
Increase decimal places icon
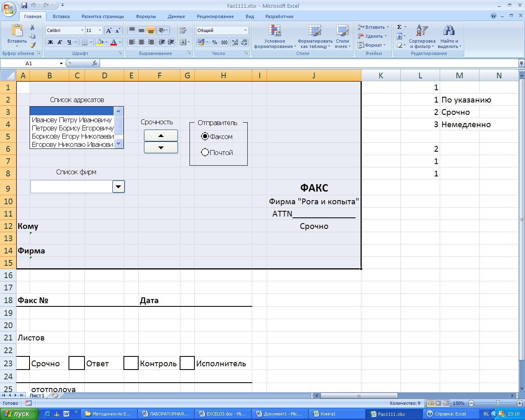pos(235,42)
